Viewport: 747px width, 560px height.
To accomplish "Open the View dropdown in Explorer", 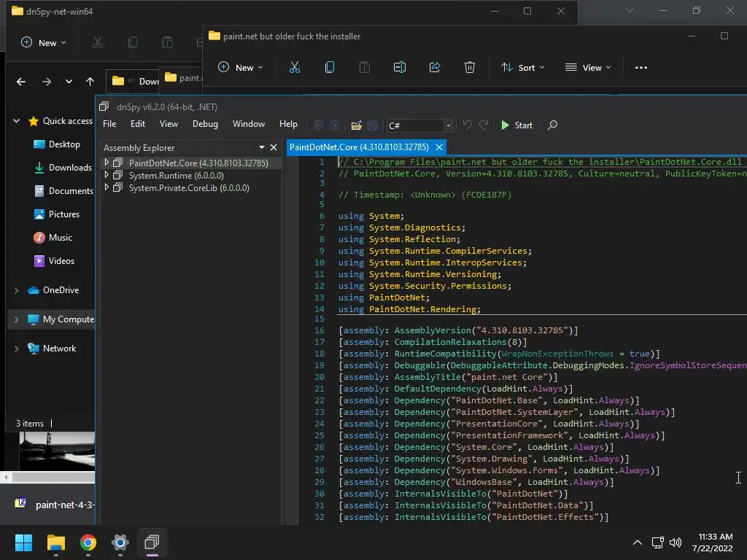I will (x=588, y=67).
